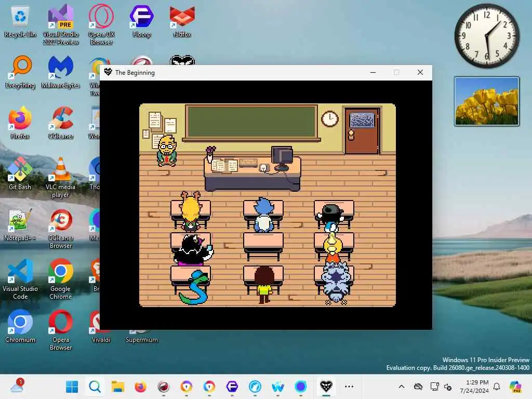The width and height of the screenshot is (532, 399).
Task: Select the Everything search desktop shortcut
Action: tap(20, 72)
